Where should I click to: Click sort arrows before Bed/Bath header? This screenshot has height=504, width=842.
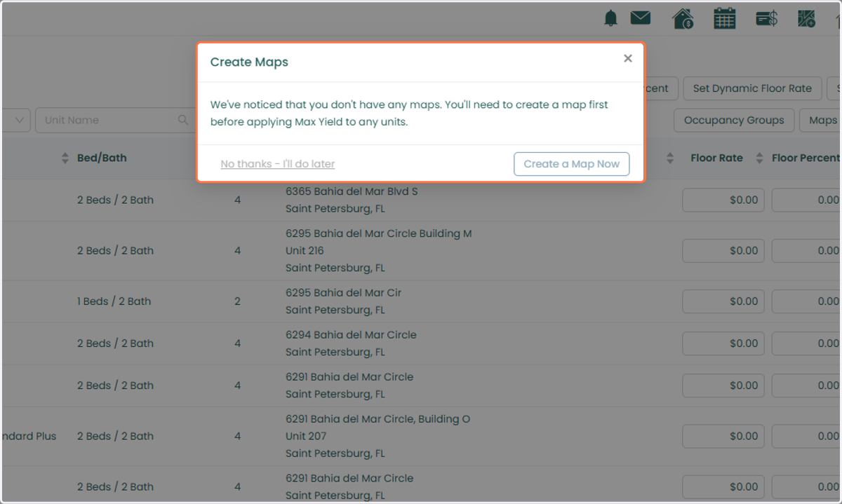click(66, 158)
